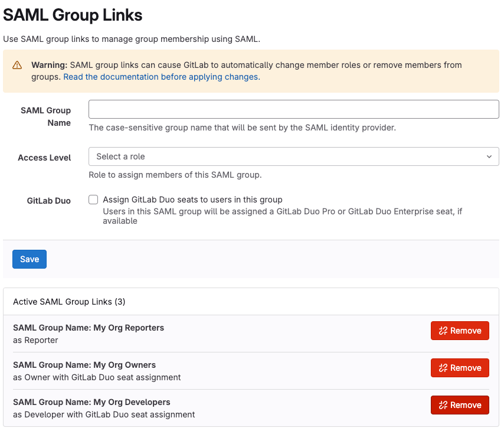Click the Access Level label

[44, 158]
